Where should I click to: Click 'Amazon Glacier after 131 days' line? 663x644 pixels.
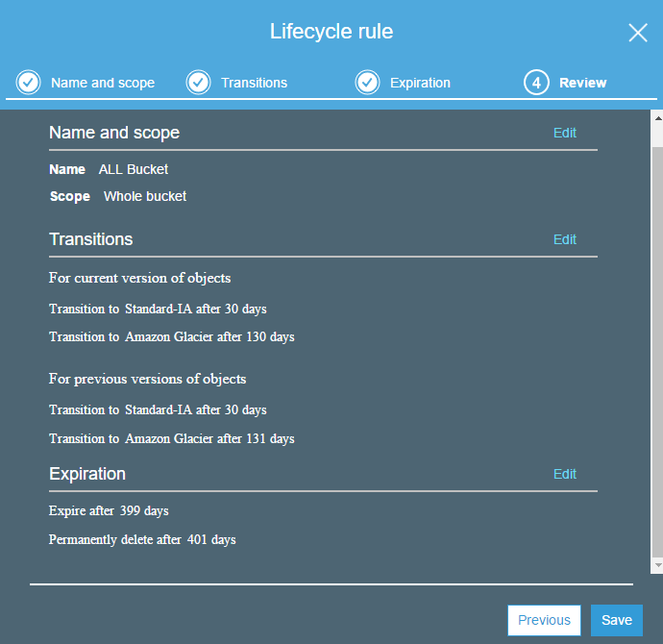click(172, 438)
